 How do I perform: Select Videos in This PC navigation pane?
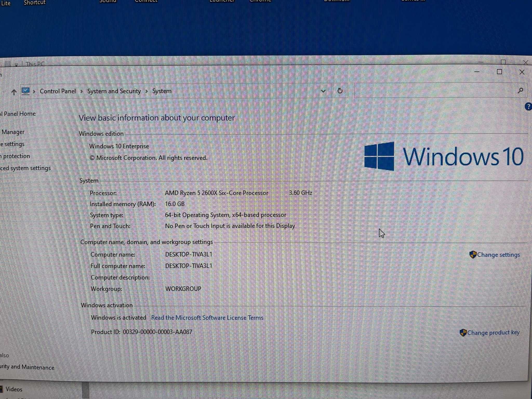pyautogui.click(x=14, y=389)
